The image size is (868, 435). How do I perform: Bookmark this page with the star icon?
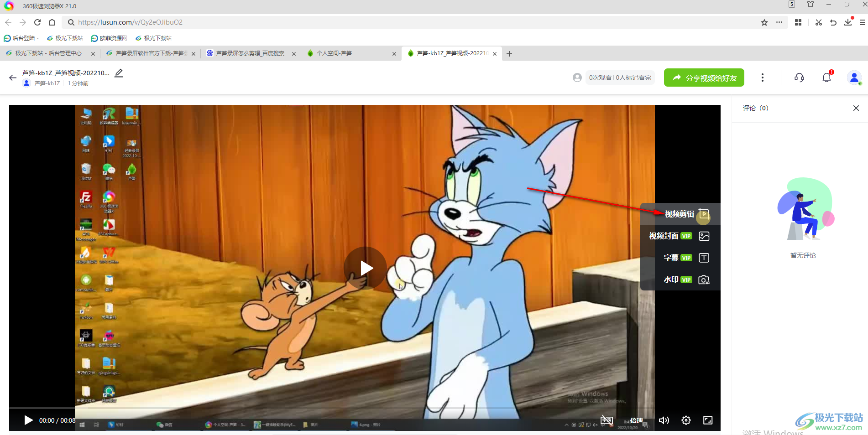764,22
